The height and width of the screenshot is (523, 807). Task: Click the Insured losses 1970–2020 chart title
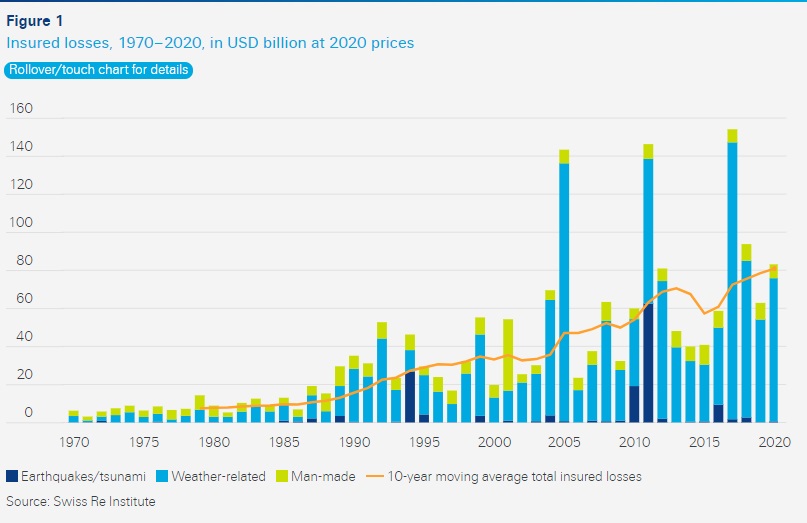210,43
